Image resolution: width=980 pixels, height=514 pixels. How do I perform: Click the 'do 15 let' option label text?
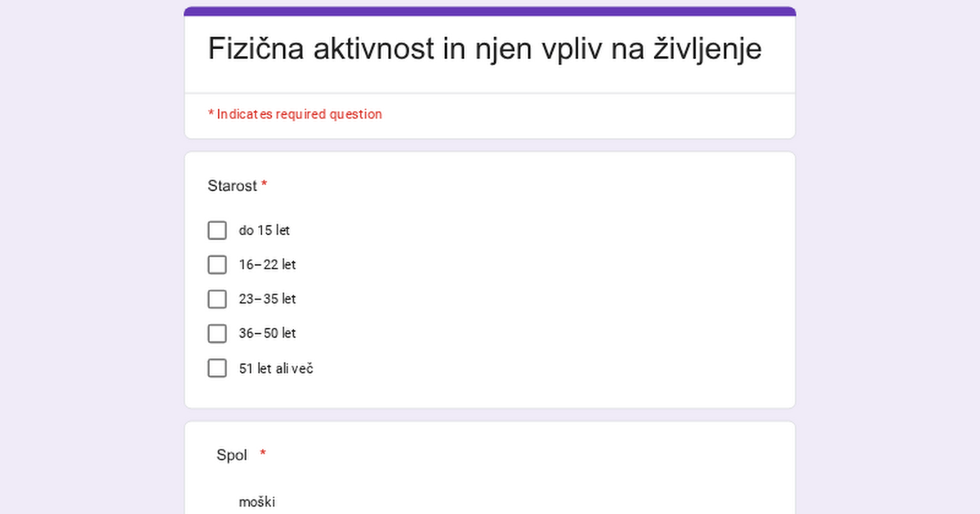[x=264, y=230]
